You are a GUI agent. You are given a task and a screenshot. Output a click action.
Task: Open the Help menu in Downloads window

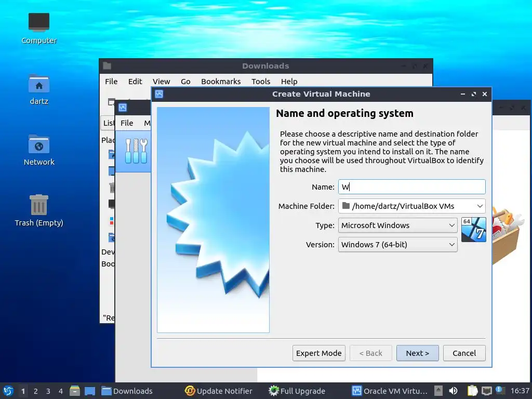[x=289, y=82]
